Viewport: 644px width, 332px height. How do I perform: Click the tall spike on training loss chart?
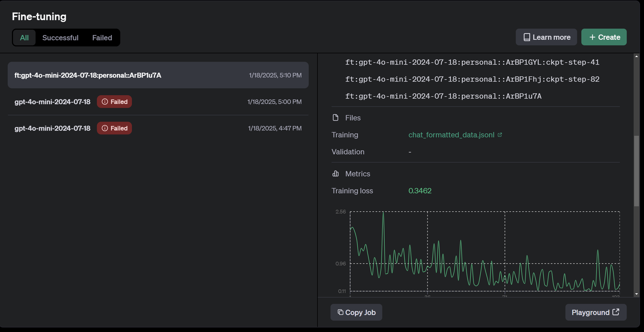pyautogui.click(x=383, y=213)
